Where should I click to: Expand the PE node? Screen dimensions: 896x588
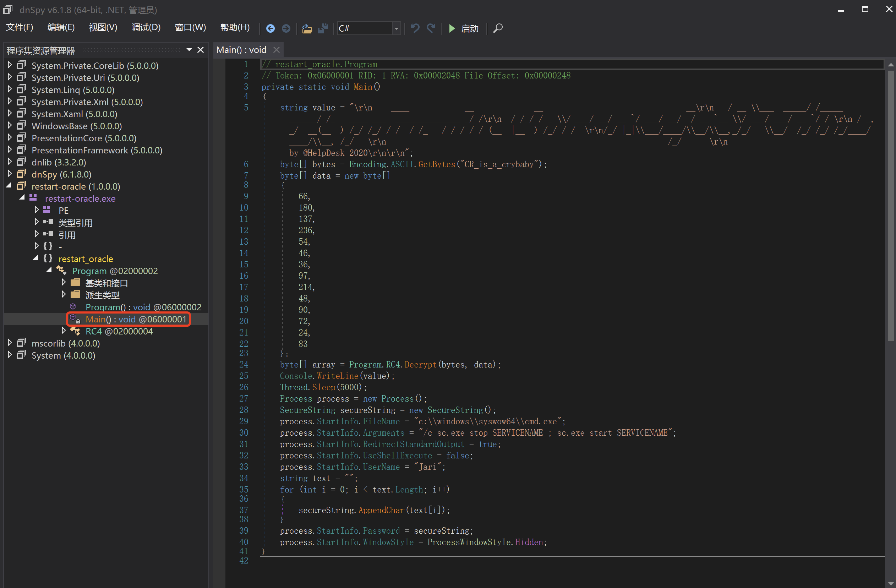click(x=37, y=210)
